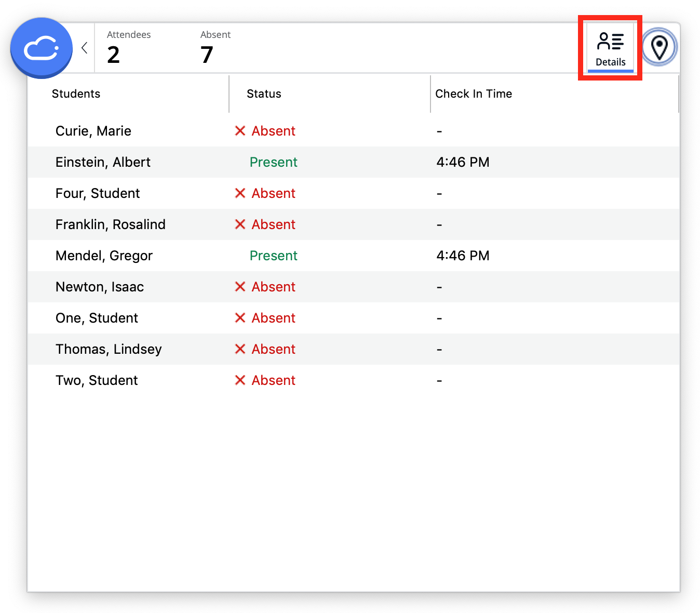Collapse the panel using the left chevron
The image size is (700, 613).
point(84,47)
